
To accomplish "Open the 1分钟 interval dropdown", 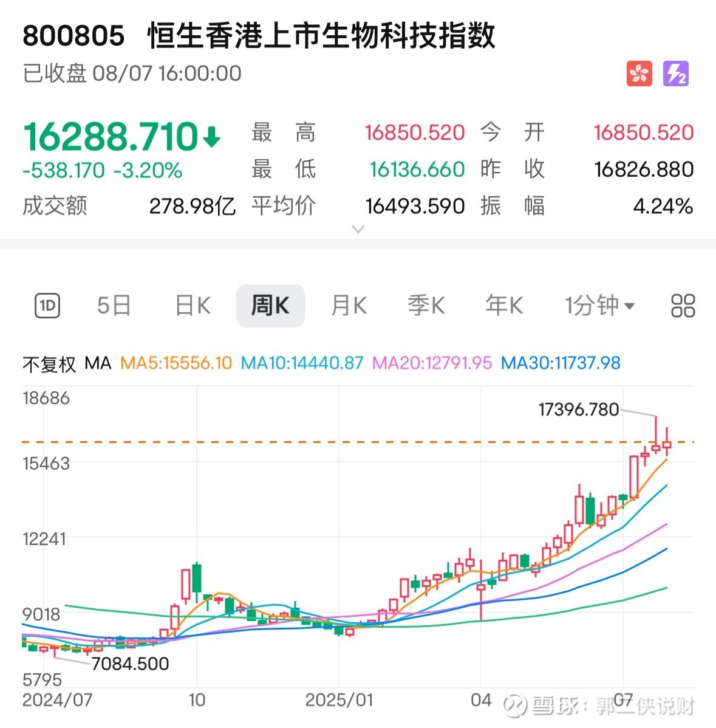I will pos(599,306).
